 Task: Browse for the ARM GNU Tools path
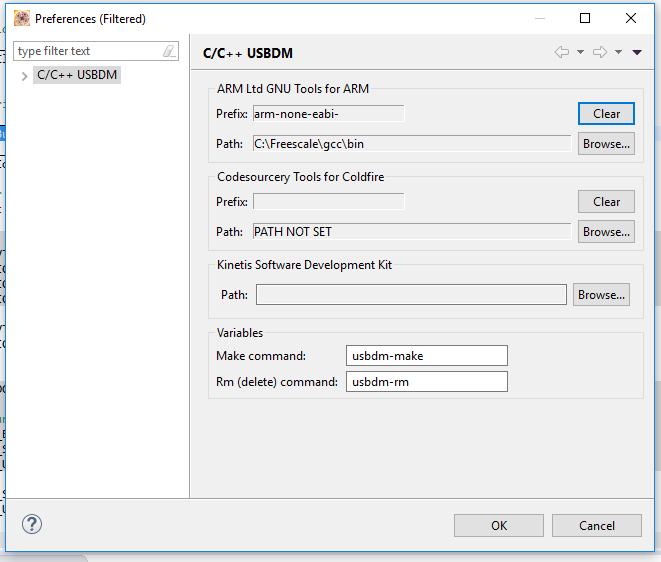coord(606,144)
